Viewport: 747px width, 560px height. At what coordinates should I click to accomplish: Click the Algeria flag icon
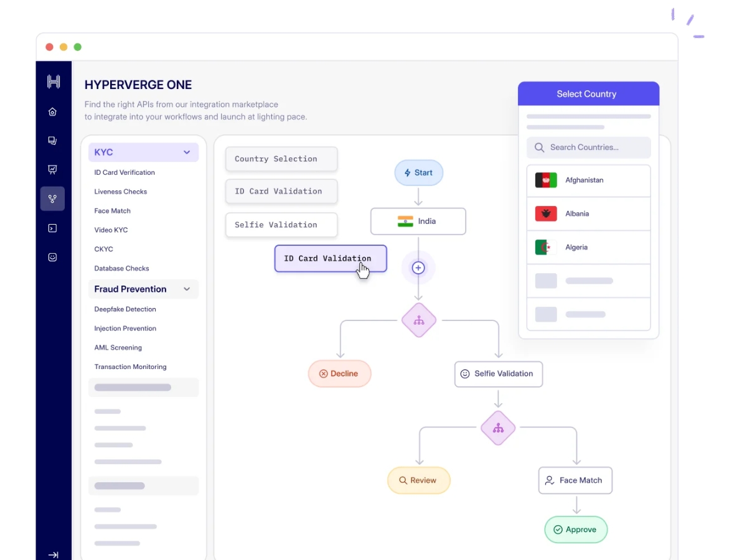point(546,248)
